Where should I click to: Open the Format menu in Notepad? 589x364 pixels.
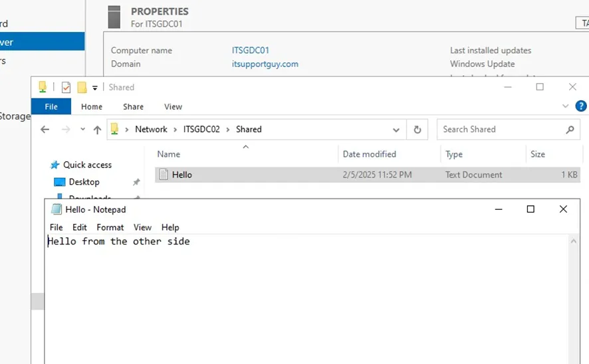click(x=110, y=227)
